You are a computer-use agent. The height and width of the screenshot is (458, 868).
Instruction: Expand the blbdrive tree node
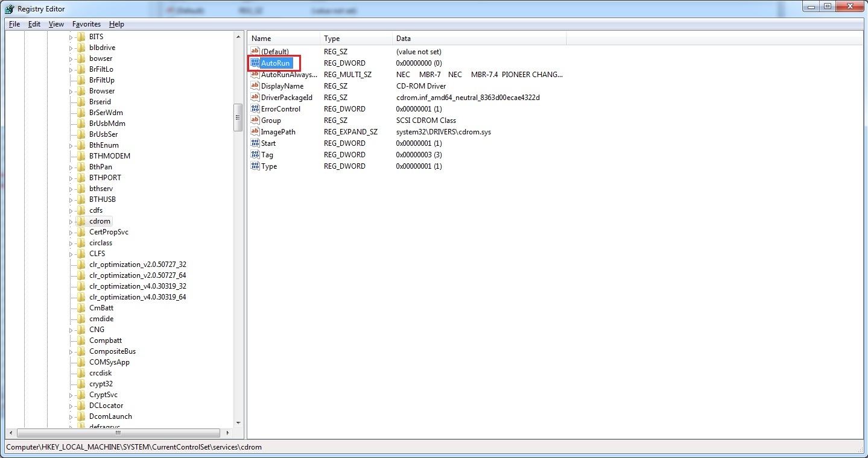(71, 48)
